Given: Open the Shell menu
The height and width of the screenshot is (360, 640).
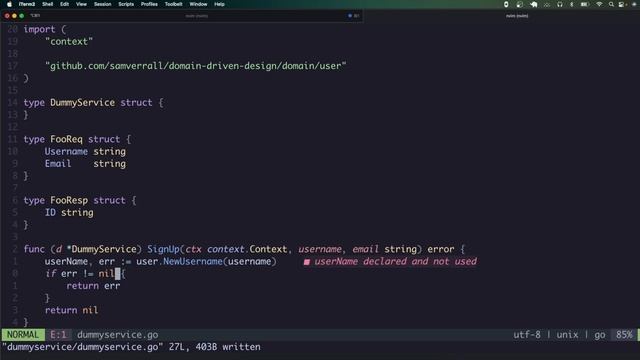Looking at the screenshot, I should [x=48, y=4].
